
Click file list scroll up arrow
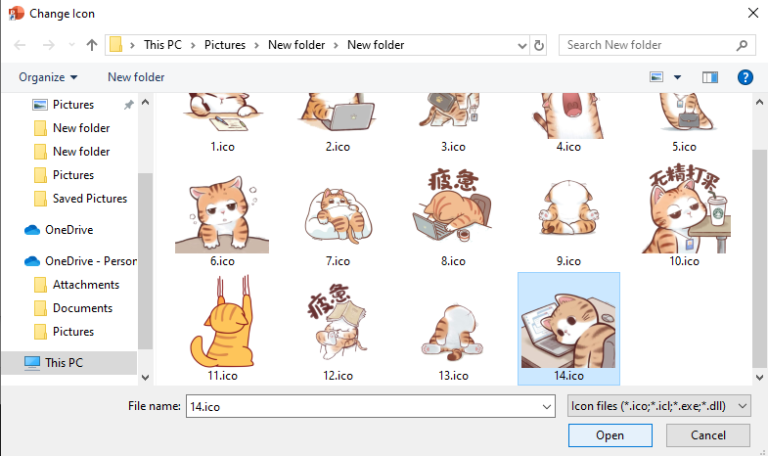[x=759, y=102]
